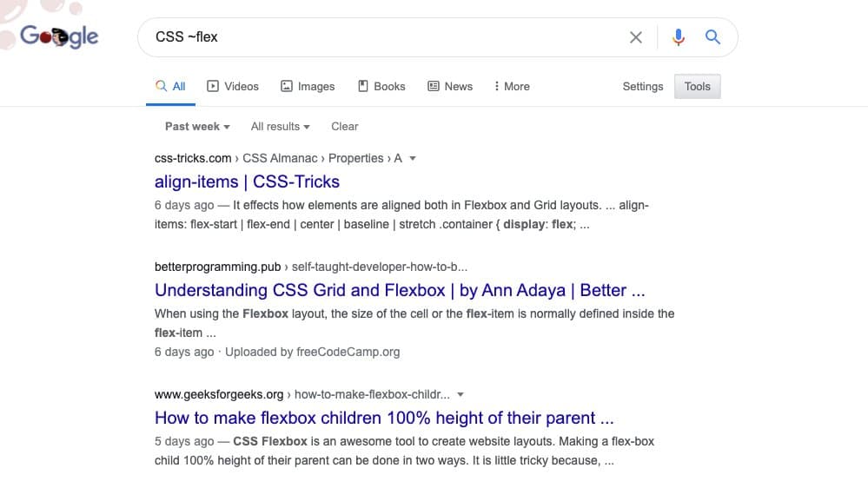Open the Past week time filter
The width and height of the screenshot is (868, 488).
tap(197, 126)
